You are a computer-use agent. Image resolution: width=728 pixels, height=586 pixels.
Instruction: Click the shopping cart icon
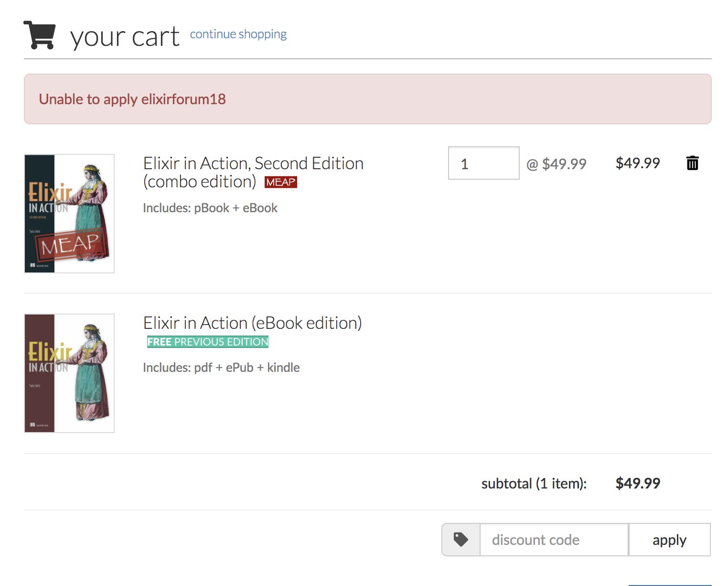pos(40,35)
